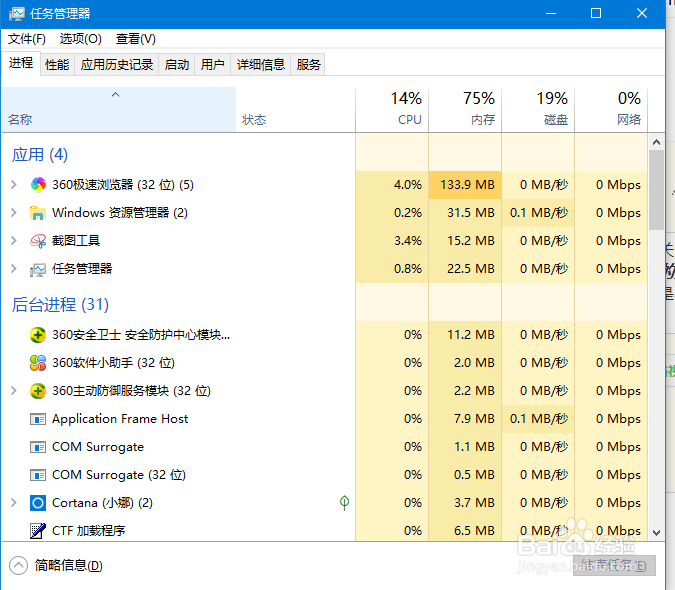Click the 360安全卫士 green shield icon
This screenshot has width=675, height=590.
click(38, 335)
